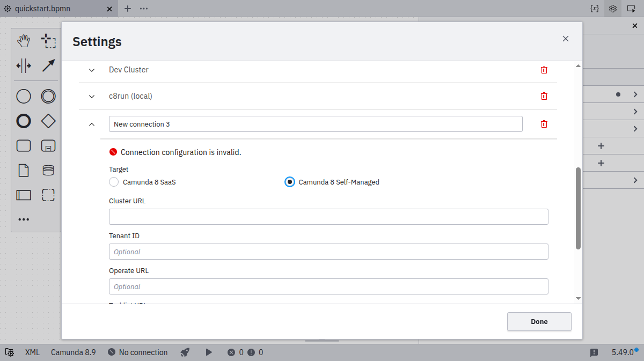Choose the global connect arrow tool

point(48,66)
